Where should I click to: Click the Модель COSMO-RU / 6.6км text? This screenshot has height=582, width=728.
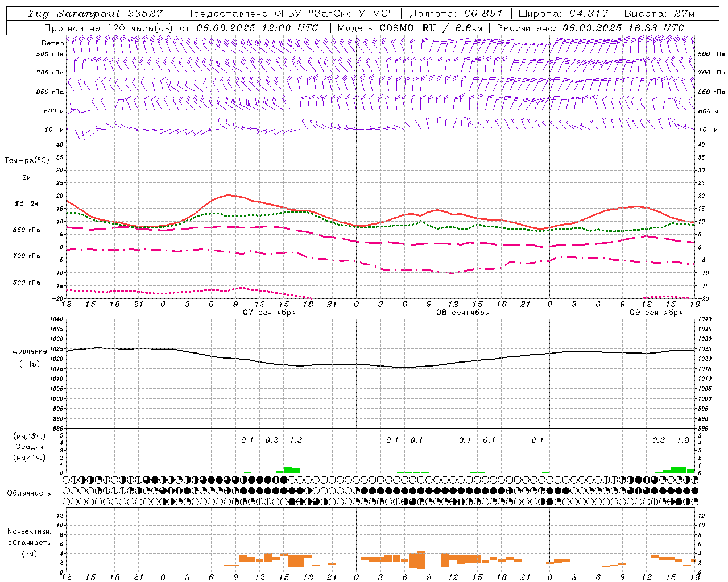pyautogui.click(x=409, y=28)
